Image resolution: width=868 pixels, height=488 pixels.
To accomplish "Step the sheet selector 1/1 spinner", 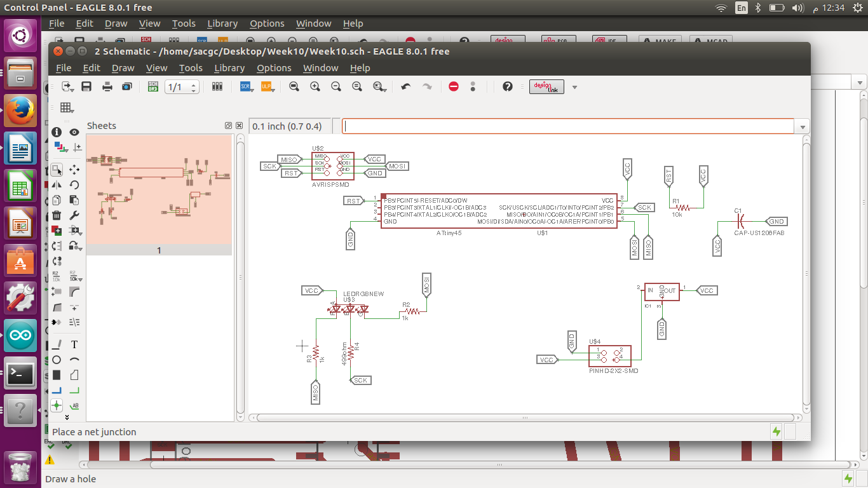I will coord(194,87).
